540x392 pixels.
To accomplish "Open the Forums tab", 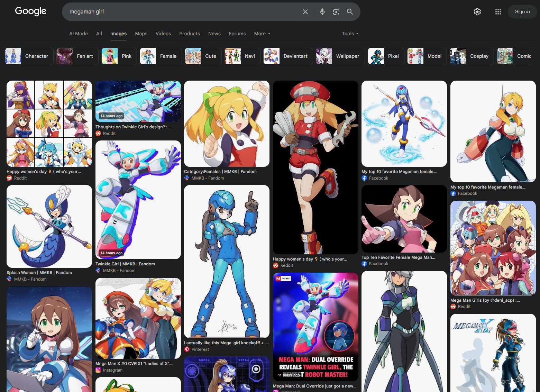I will click(x=237, y=34).
